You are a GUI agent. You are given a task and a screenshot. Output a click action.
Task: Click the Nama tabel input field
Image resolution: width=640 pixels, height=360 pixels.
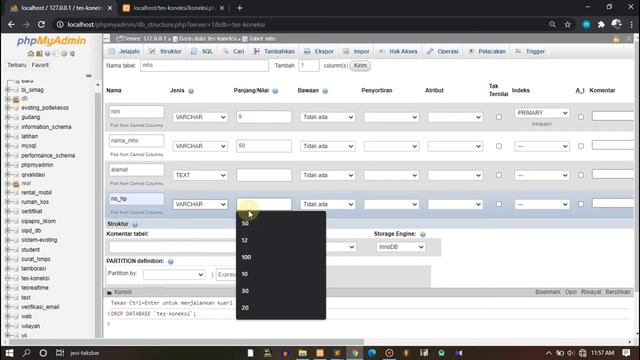(204, 65)
